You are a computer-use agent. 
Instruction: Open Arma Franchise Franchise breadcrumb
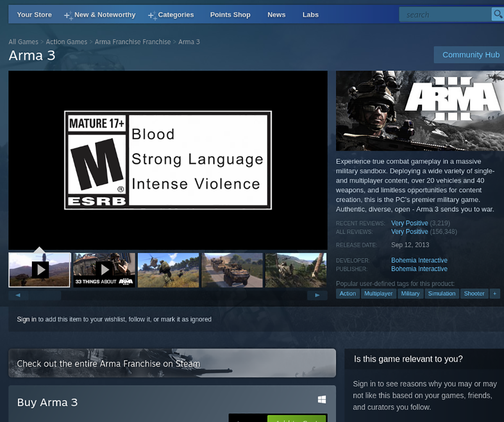click(133, 42)
